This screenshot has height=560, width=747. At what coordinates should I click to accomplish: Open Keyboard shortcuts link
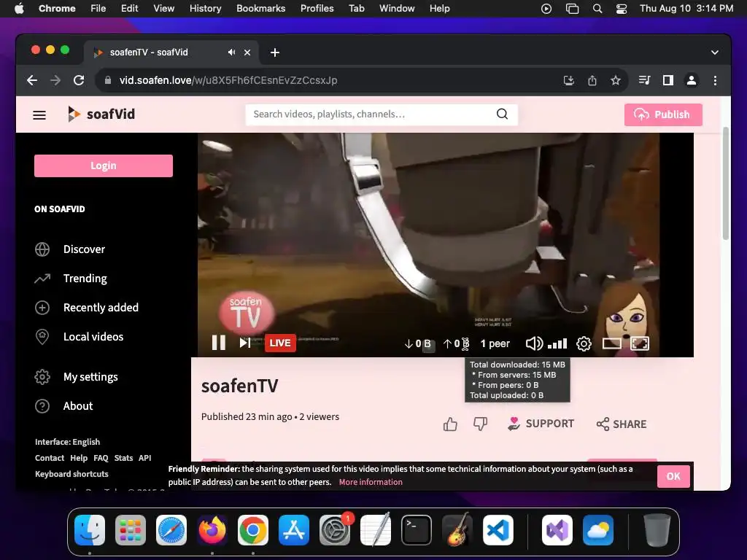tap(71, 474)
